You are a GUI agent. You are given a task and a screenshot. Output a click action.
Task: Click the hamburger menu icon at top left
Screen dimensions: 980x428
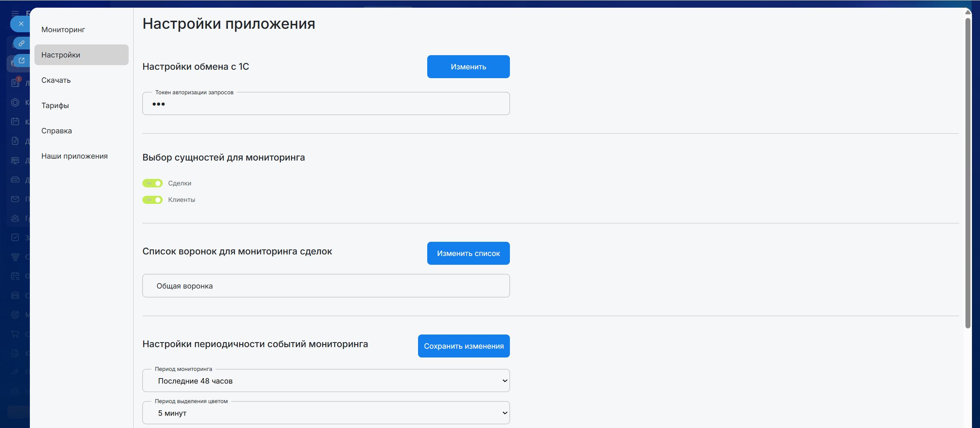[15, 13]
